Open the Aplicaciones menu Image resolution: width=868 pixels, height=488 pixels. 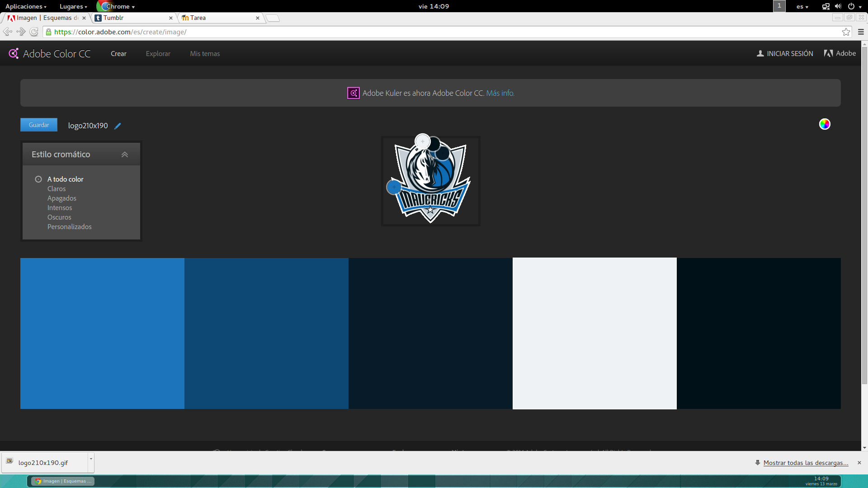(26, 6)
